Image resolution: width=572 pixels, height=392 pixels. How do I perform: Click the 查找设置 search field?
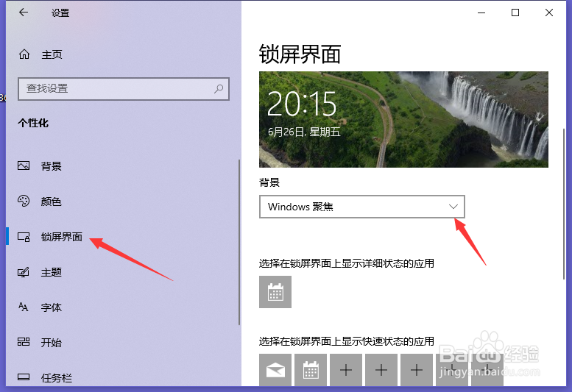click(123, 88)
